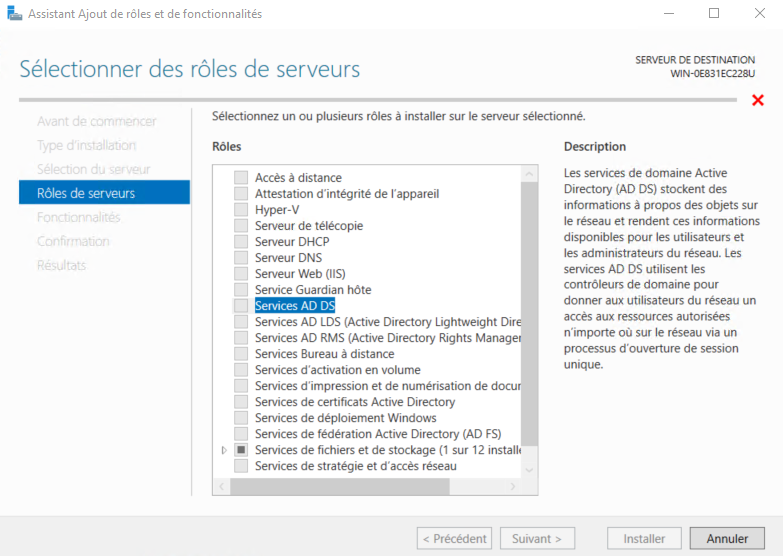Open the Sélection du serveur step
783x556 pixels.
93,169
